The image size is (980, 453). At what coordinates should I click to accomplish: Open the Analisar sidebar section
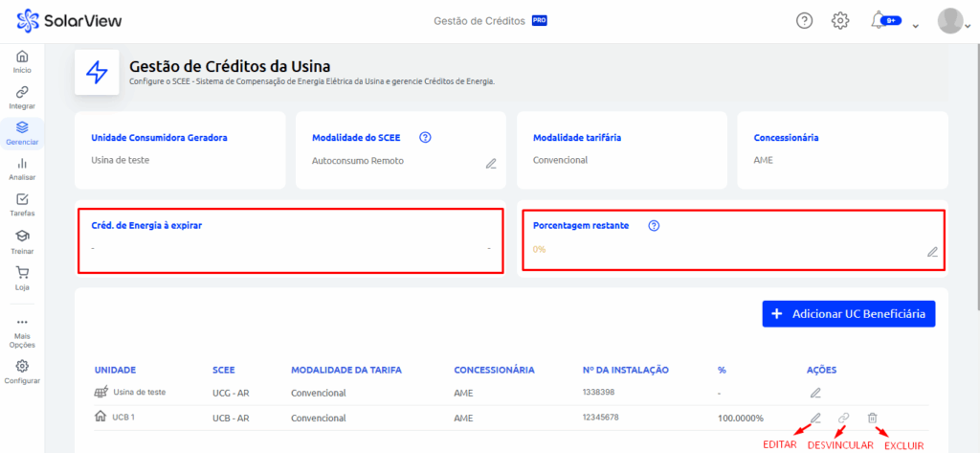point(22,169)
